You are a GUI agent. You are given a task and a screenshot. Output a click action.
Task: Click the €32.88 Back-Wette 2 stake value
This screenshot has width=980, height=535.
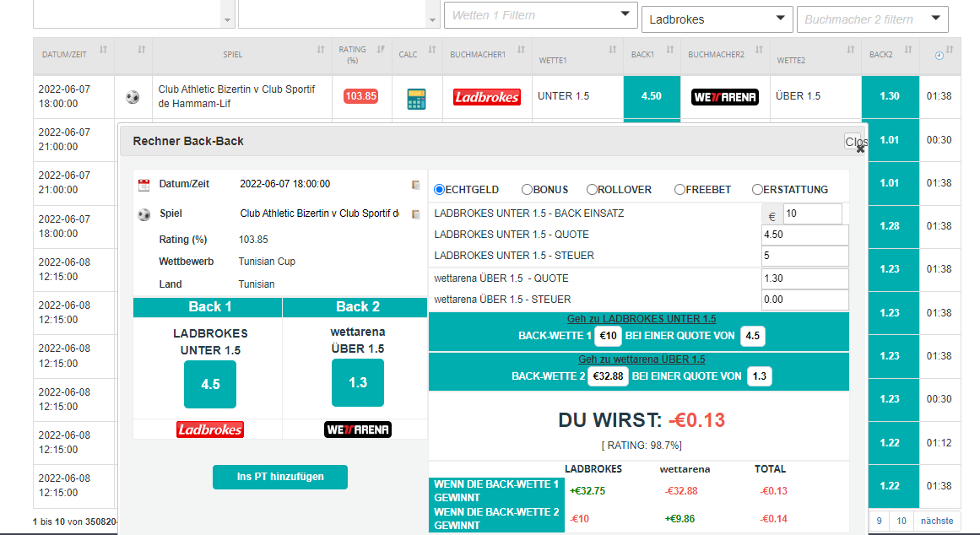pyautogui.click(x=608, y=376)
